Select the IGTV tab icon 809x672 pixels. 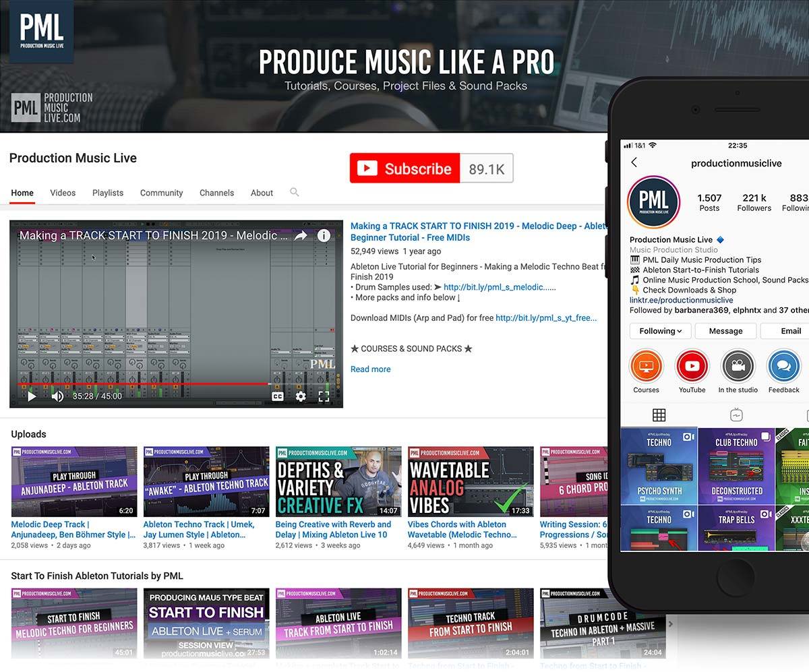(737, 415)
